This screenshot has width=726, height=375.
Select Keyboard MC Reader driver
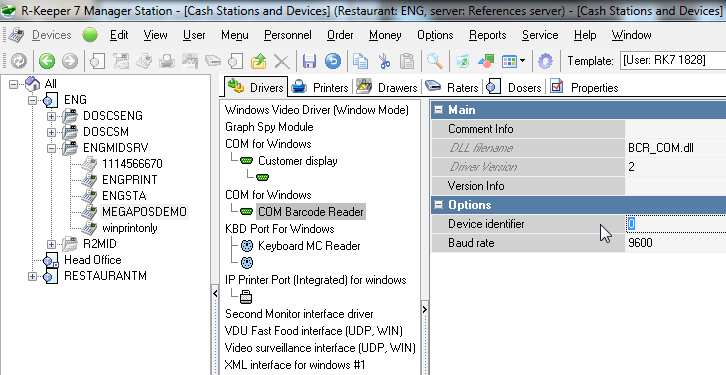pos(309,246)
